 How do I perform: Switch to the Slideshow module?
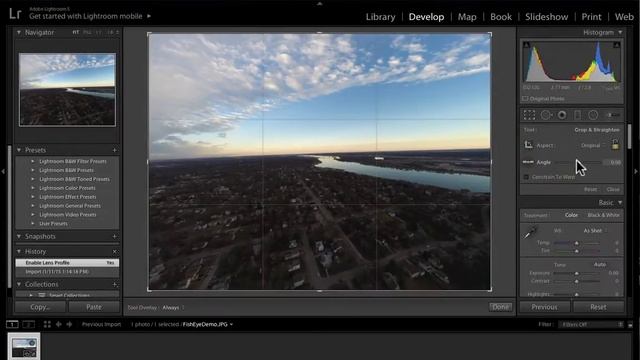pos(547,17)
